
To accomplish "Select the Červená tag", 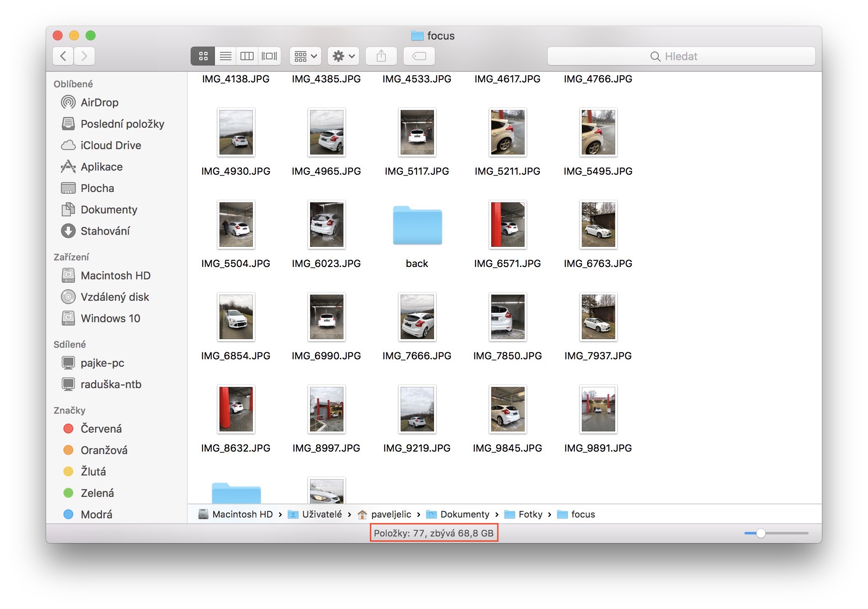I will coord(101,429).
